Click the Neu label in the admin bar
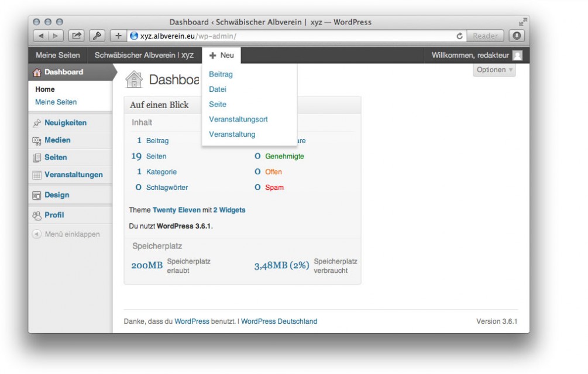Image resolution: width=588 pixels, height=374 pixels. click(227, 56)
